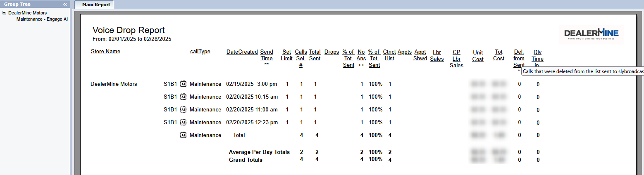Collapse the DealerMine Motors tree node
Viewport: 644px width, 175px height.
(4, 13)
